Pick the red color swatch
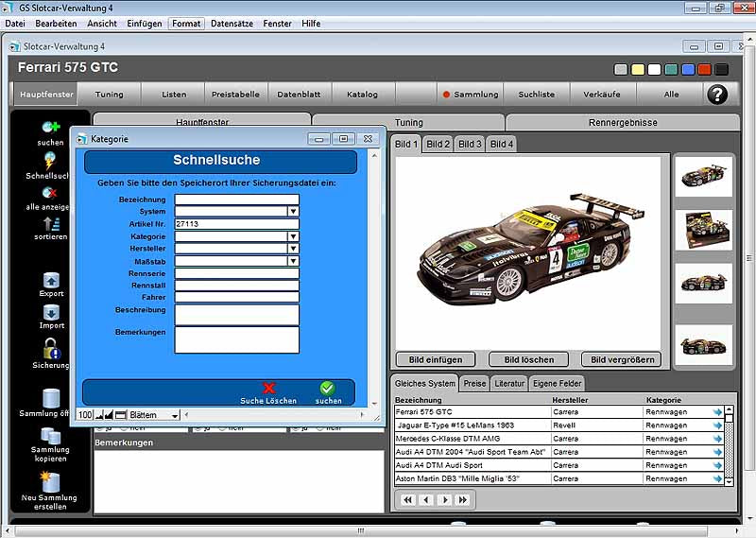The height and width of the screenshot is (538, 756). [704, 69]
